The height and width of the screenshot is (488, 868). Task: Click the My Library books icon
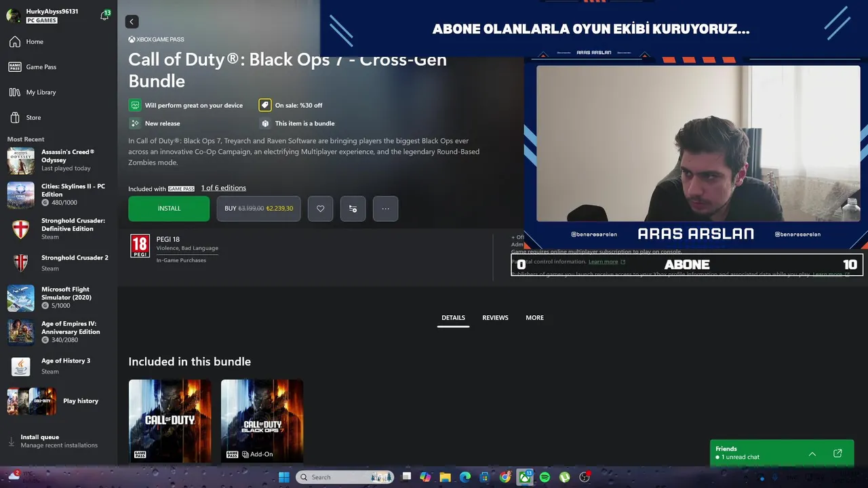[15, 92]
